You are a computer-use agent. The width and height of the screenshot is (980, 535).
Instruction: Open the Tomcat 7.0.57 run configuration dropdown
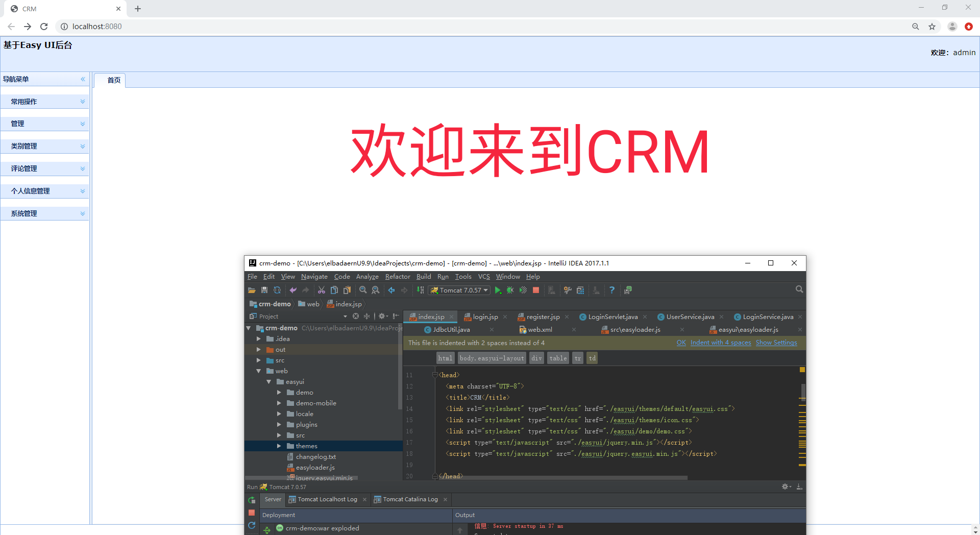pos(459,290)
